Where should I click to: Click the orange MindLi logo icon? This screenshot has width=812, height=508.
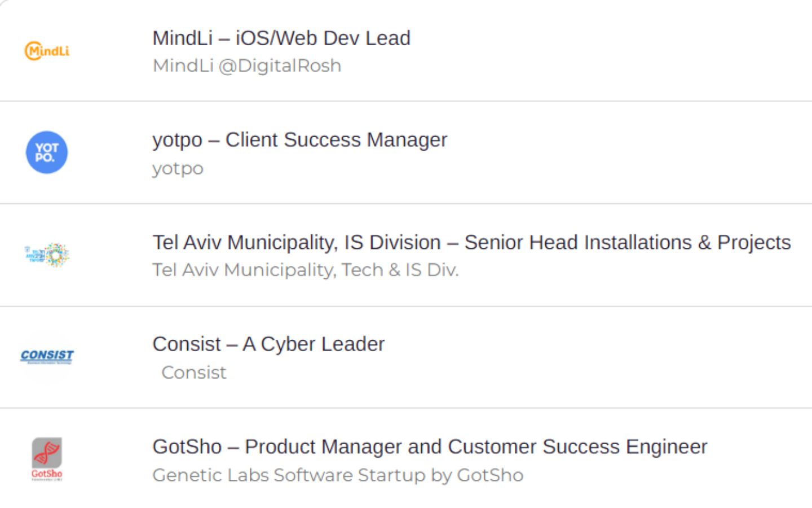47,51
